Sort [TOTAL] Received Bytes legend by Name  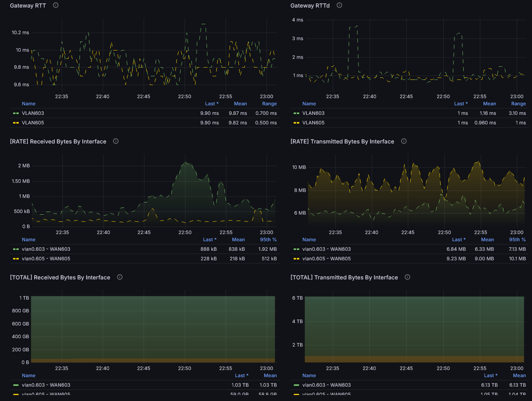[29, 376]
